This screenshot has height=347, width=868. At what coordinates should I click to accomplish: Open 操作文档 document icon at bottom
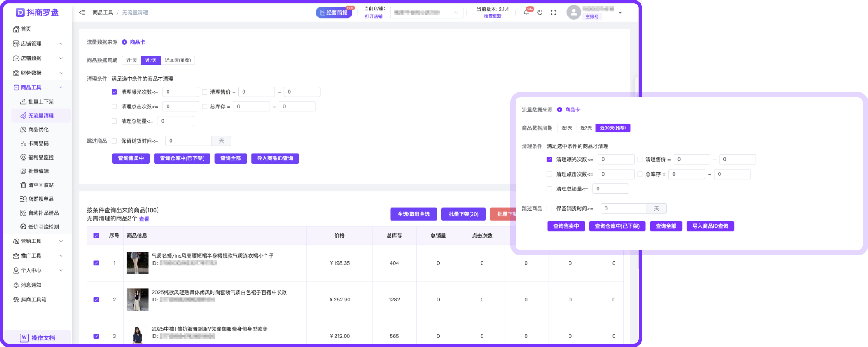coord(24,337)
